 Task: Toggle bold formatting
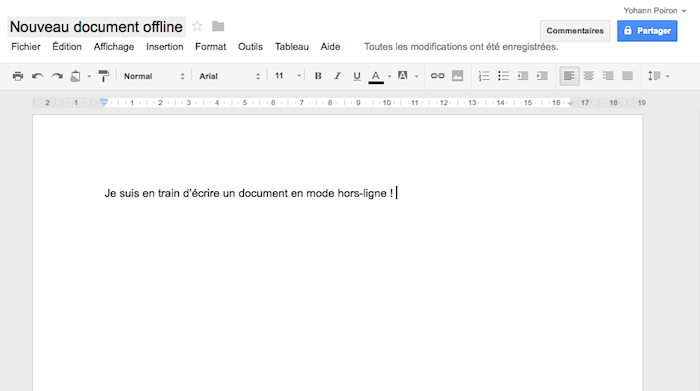318,76
